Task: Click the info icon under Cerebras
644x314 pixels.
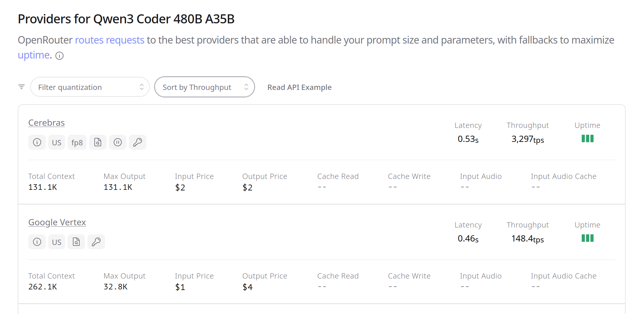Action: pyautogui.click(x=37, y=142)
